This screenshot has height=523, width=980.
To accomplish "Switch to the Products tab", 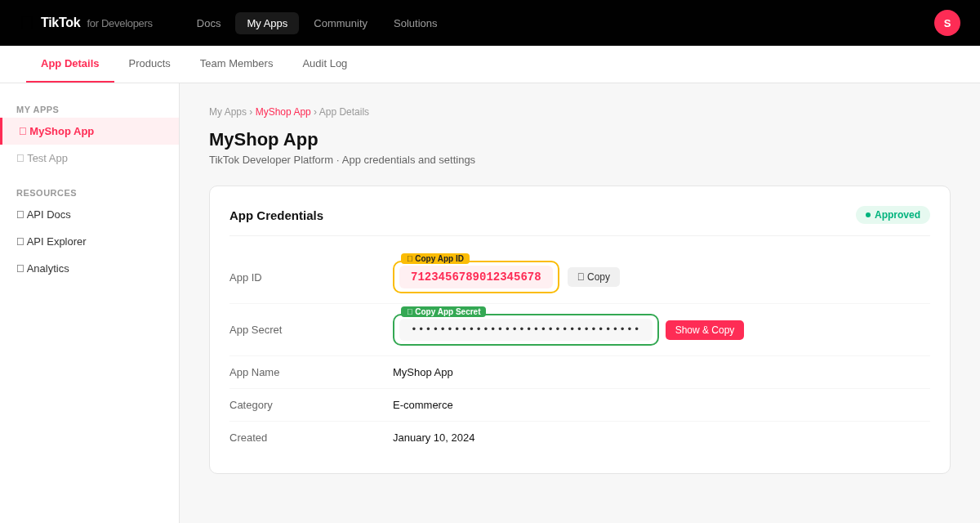I will click(149, 64).
